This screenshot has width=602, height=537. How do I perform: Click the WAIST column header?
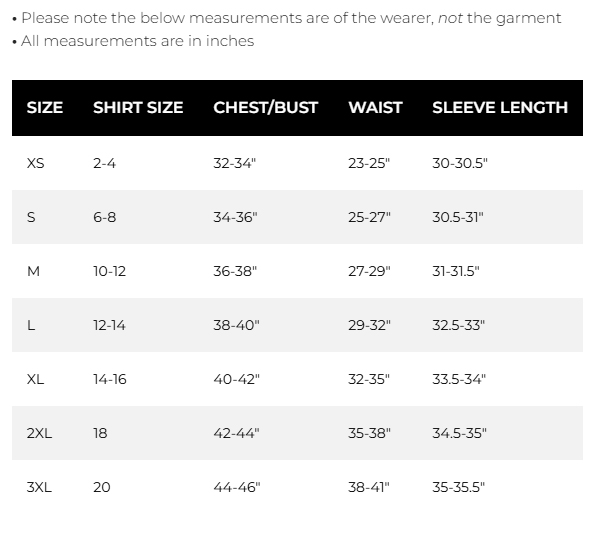[375, 108]
